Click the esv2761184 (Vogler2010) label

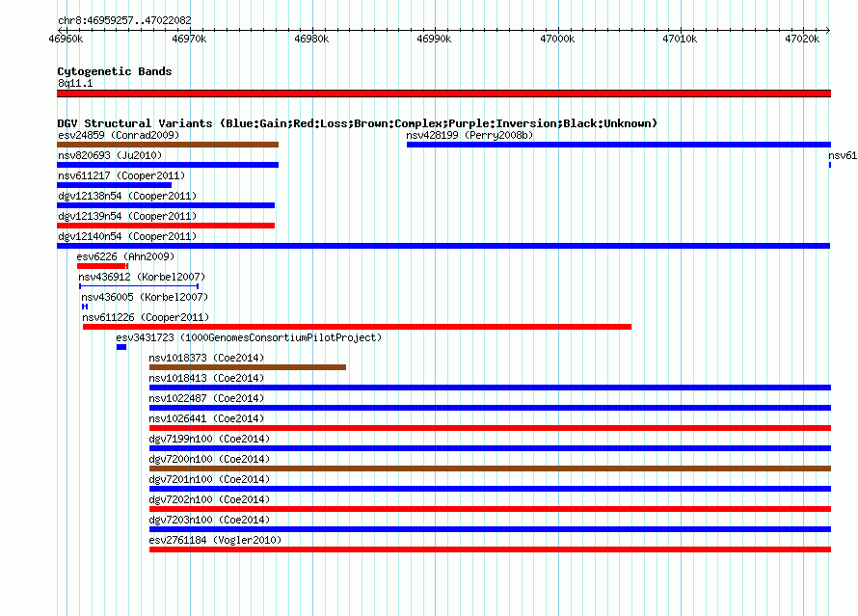216,540
